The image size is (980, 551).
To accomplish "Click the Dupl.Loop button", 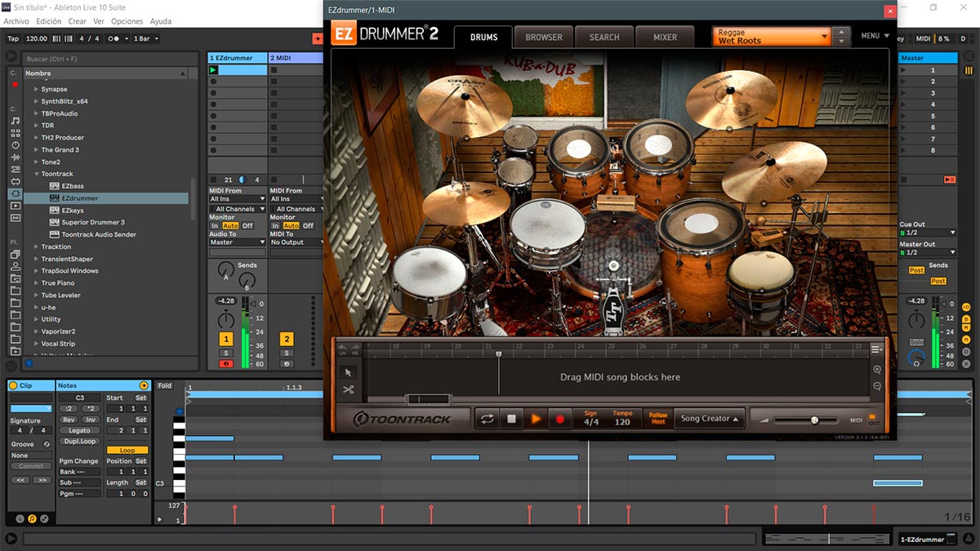I will [x=80, y=442].
